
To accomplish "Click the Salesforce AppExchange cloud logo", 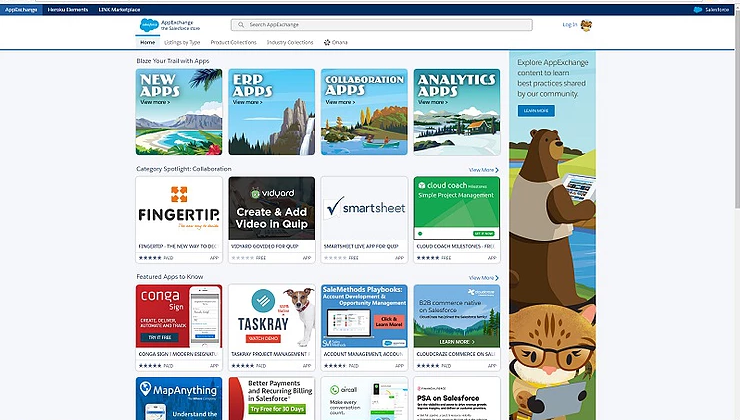I will click(x=149, y=25).
